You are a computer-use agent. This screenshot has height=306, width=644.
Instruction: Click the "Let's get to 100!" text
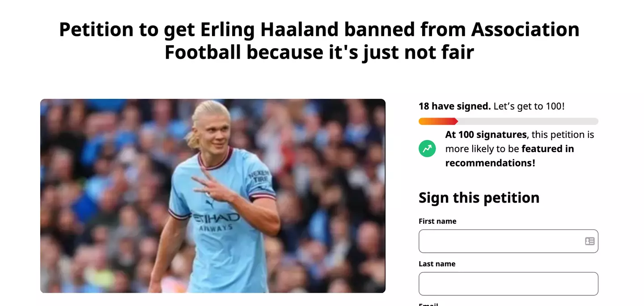[529, 106]
